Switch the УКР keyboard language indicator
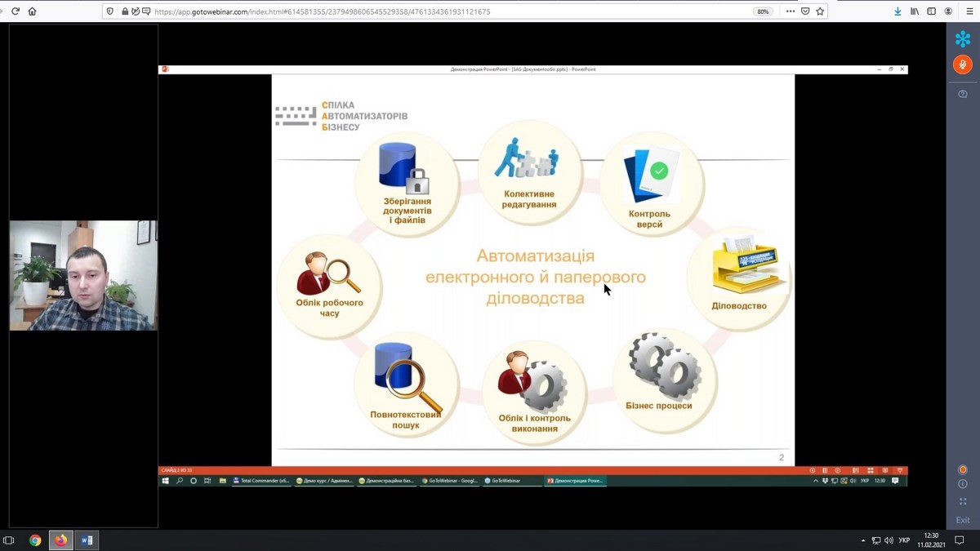 904,540
